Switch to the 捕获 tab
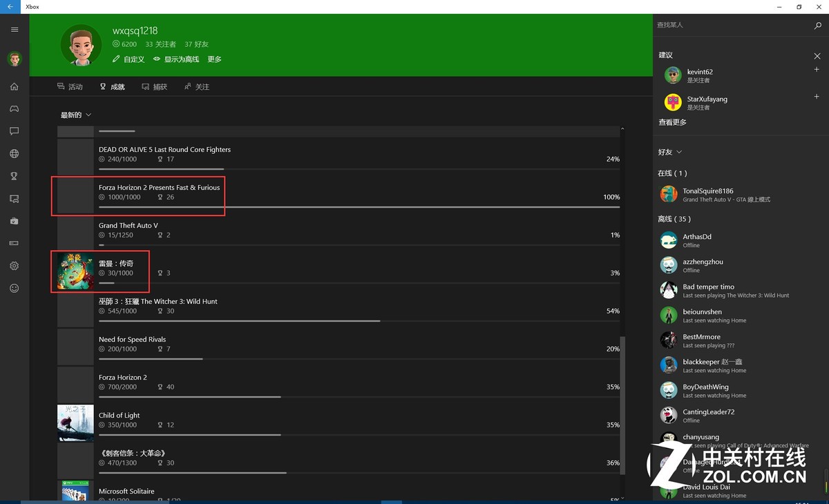This screenshot has height=504, width=829. (154, 87)
